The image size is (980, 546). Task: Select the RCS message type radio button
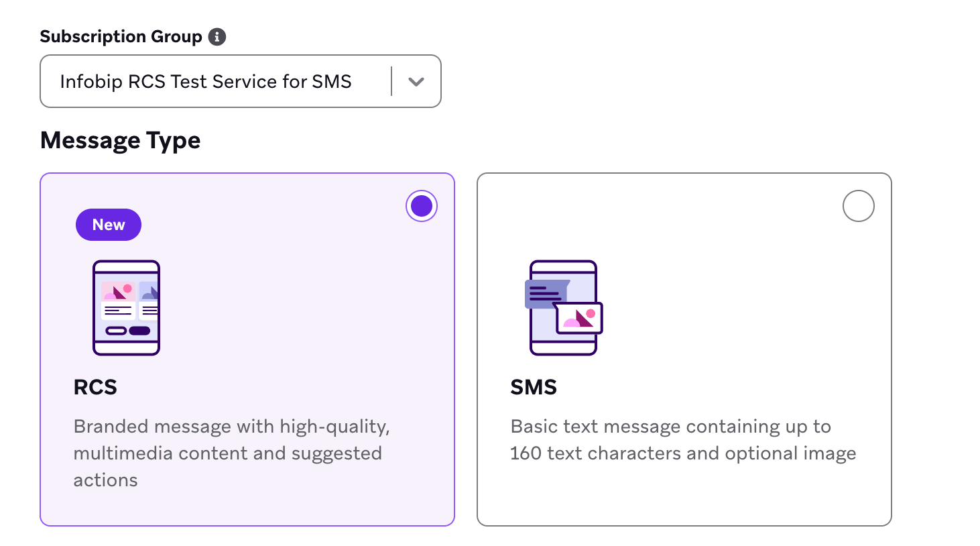(421, 205)
